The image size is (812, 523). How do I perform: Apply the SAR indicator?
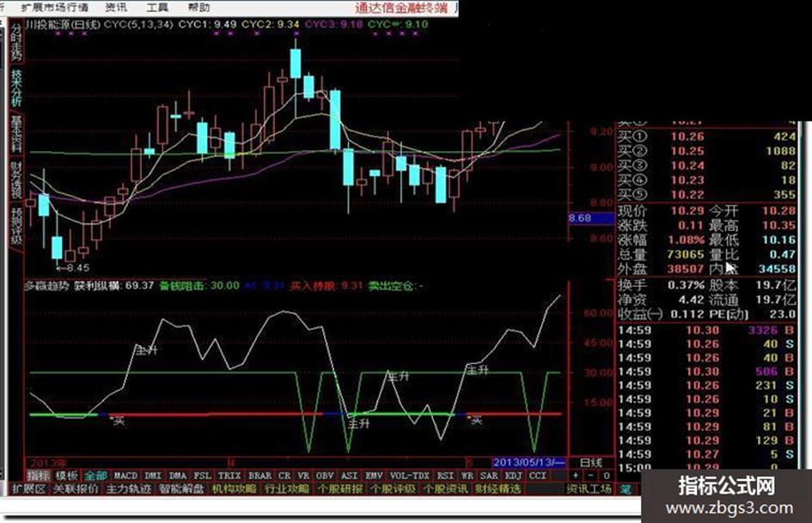pyautogui.click(x=488, y=476)
